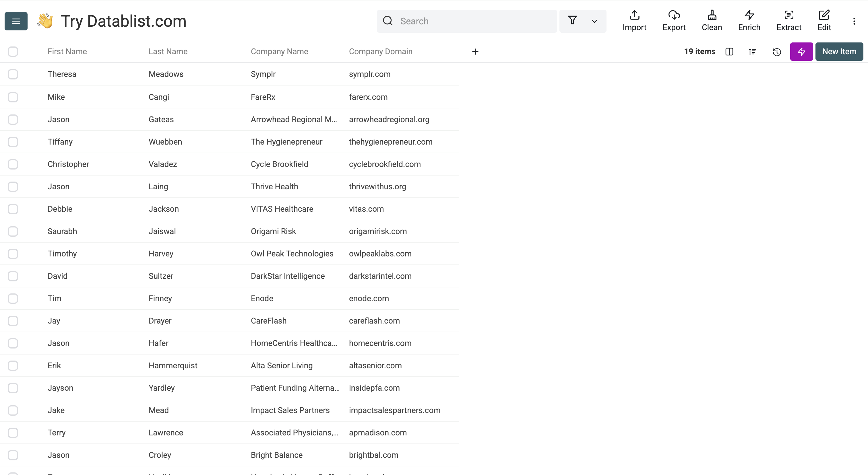Check the Jay Drayer row
Viewport: 868px width, 475px height.
pos(13,321)
